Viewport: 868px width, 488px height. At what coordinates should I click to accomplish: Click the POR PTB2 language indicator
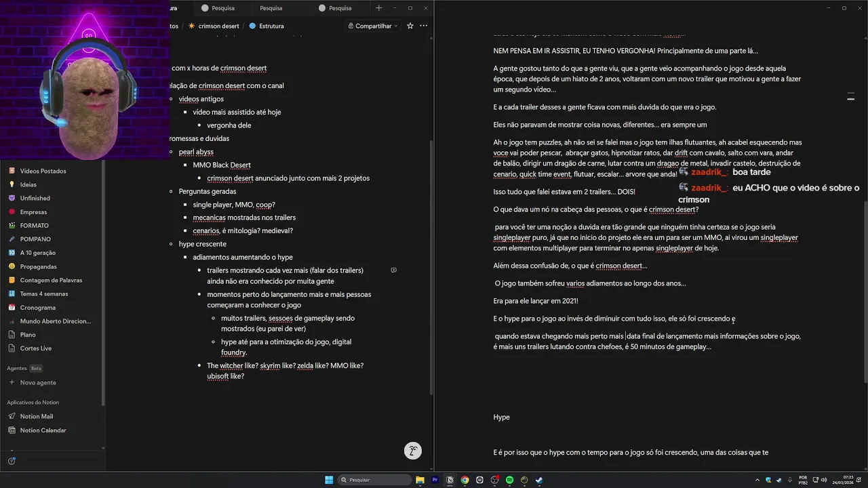pos(803,480)
